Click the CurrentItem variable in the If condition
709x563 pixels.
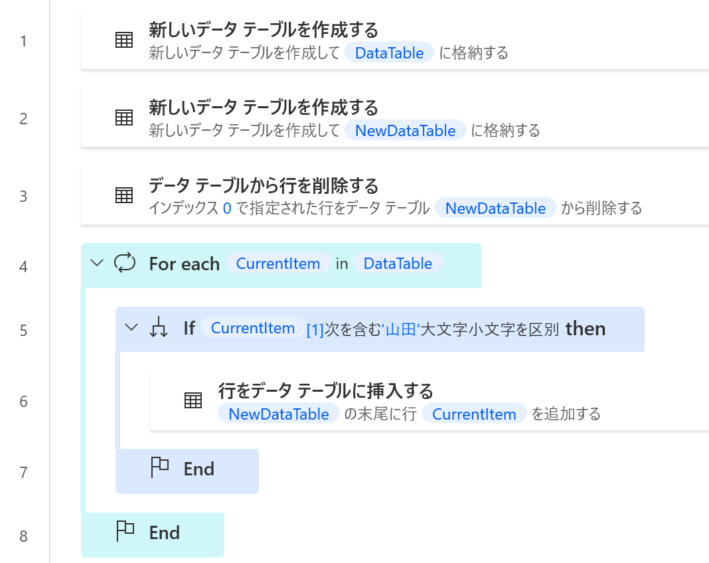click(253, 328)
